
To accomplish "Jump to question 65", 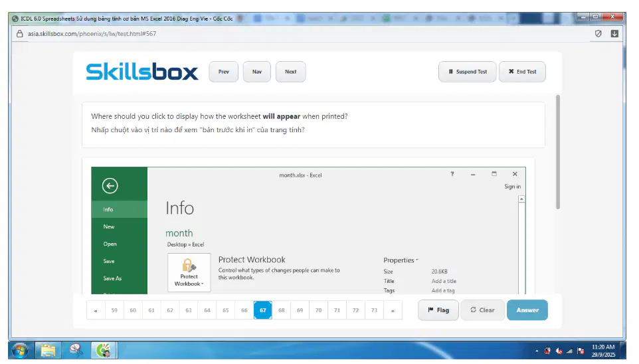I will [x=225, y=310].
